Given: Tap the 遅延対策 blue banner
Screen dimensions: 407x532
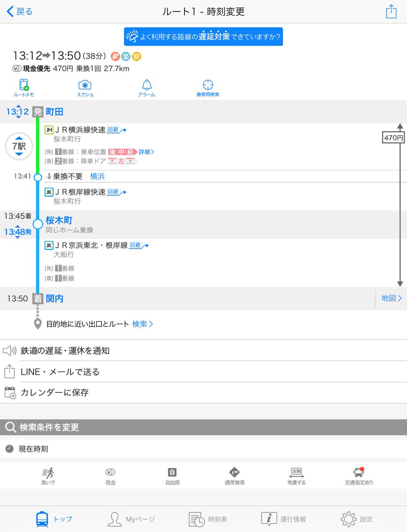Looking at the screenshot, I should [203, 36].
